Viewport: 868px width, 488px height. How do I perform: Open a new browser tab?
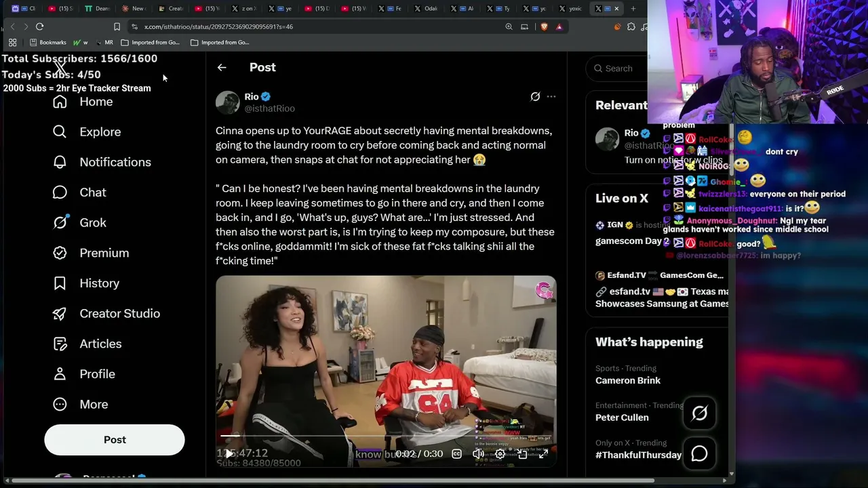[633, 9]
